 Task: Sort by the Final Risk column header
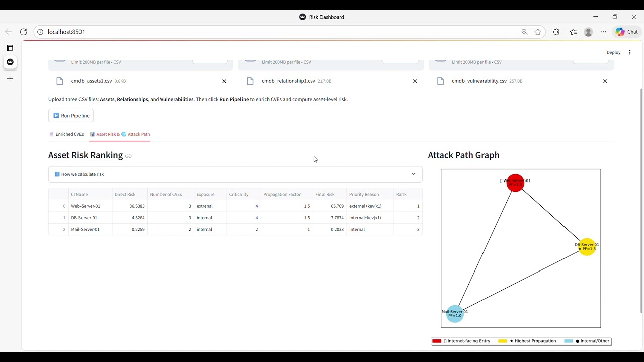coord(330,194)
